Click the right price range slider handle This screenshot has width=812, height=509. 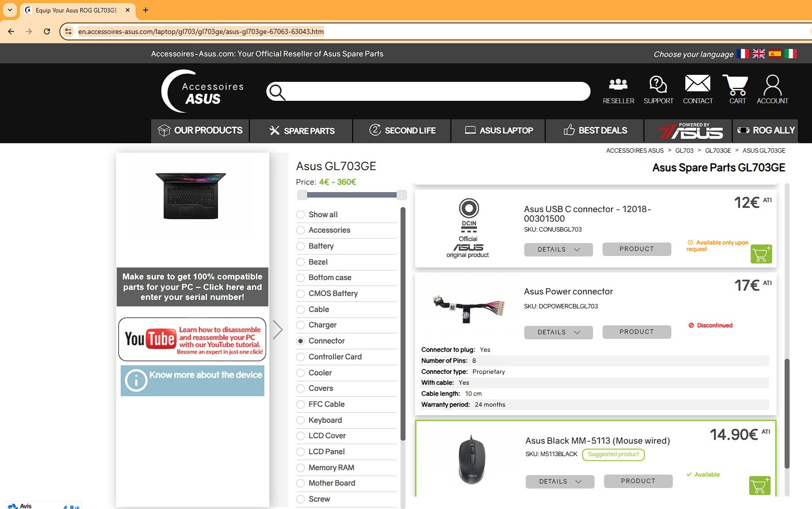pyautogui.click(x=402, y=195)
